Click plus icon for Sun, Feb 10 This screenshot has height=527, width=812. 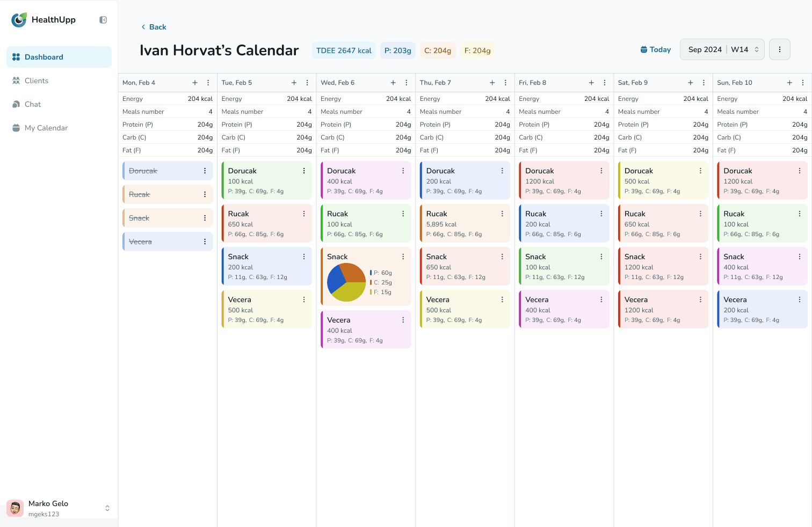pos(789,83)
